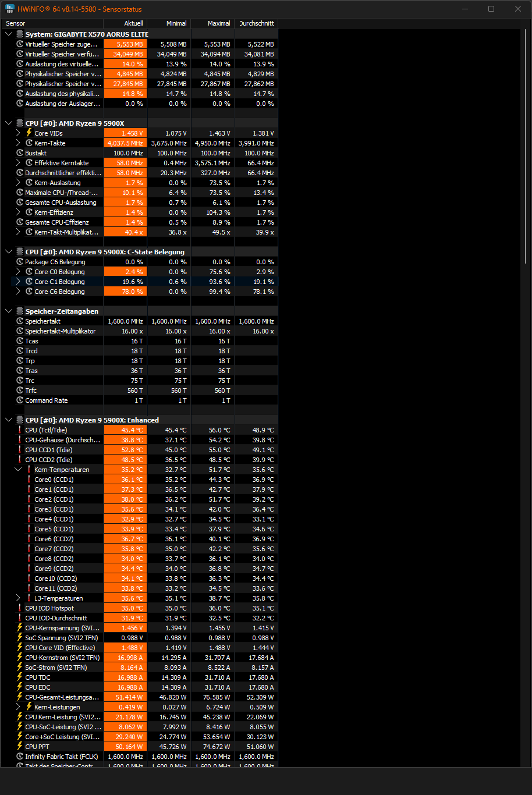Click the lightning icon beside SoC-Strom (SVI2 TFN)
The image size is (532, 795).
coord(20,668)
